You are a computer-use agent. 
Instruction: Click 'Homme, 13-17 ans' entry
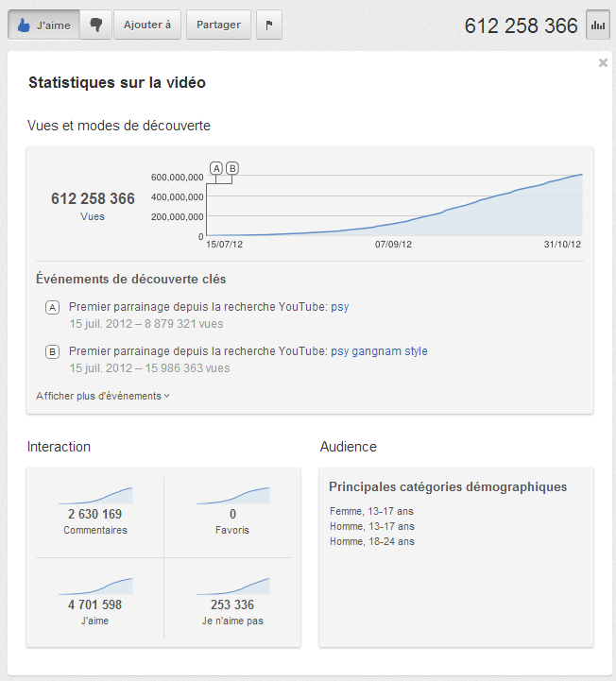coord(372,526)
